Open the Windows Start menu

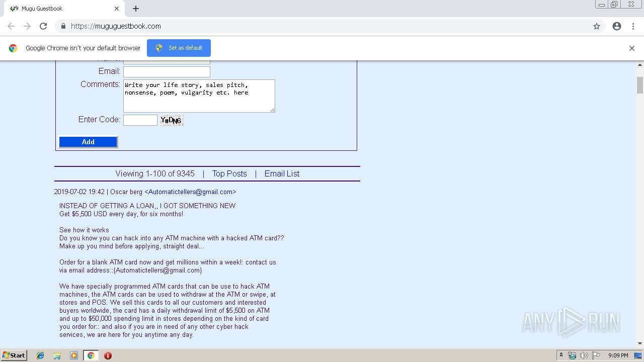click(14, 355)
